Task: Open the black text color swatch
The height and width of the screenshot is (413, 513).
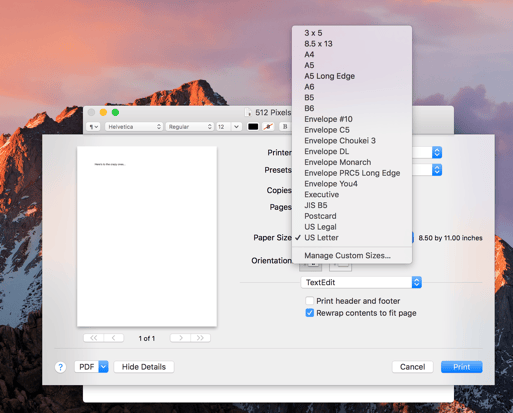Action: pos(253,127)
